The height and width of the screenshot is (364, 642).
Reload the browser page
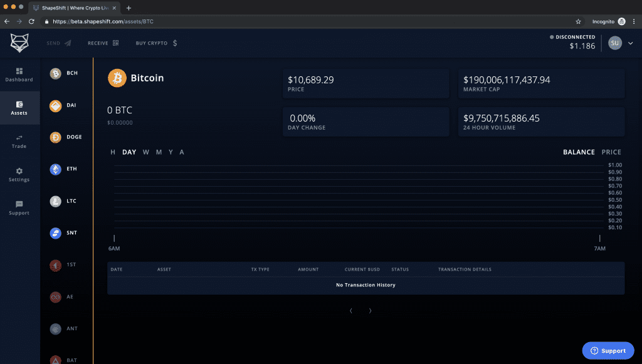(x=31, y=21)
